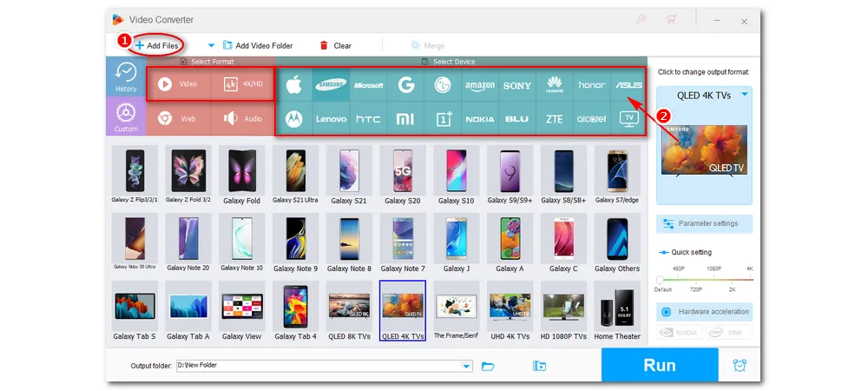The height and width of the screenshot is (391, 868).
Task: Select the UHD 4K TVs profile
Action: click(x=510, y=311)
